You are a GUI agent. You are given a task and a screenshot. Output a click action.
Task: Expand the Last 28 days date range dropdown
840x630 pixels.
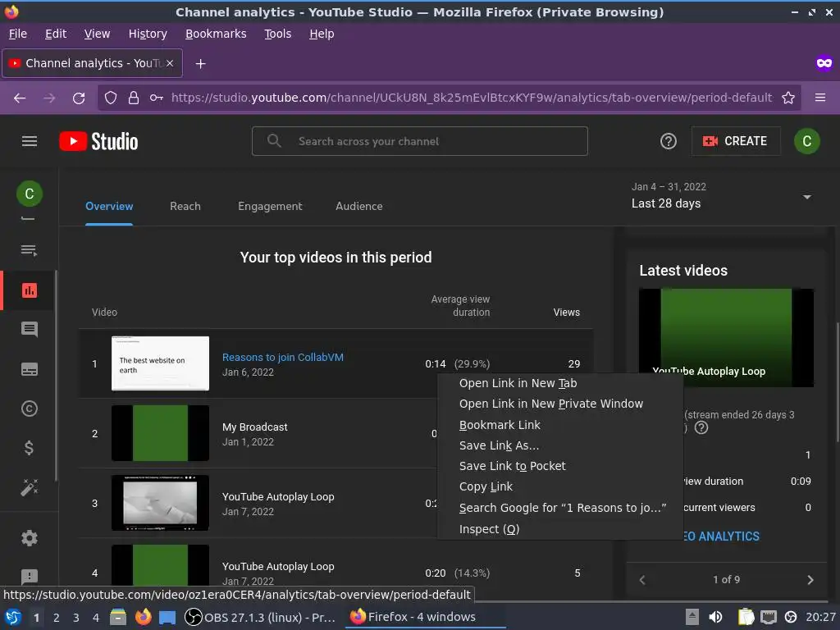[x=806, y=197]
